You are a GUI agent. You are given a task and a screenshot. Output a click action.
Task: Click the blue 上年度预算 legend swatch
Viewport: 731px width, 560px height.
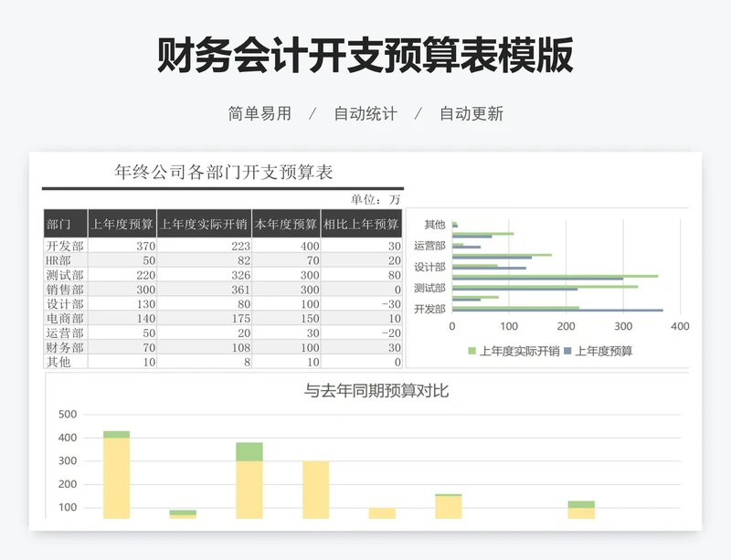point(567,351)
